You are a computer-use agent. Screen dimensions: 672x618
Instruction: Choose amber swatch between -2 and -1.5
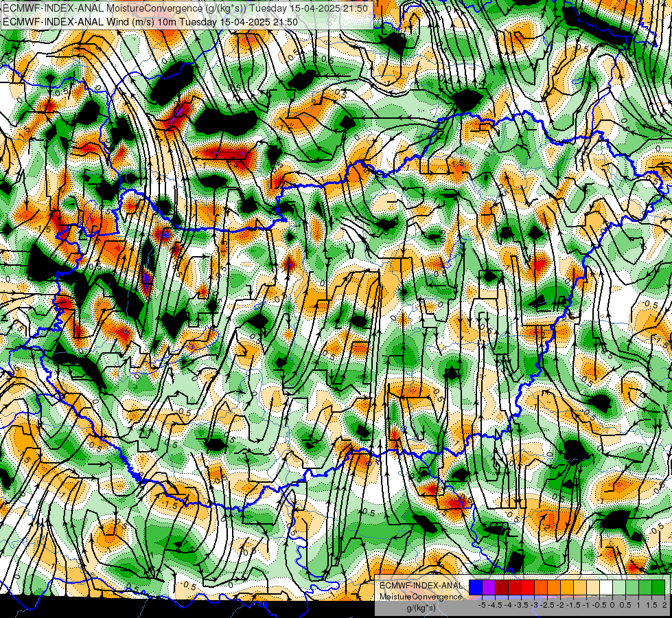coord(567,587)
